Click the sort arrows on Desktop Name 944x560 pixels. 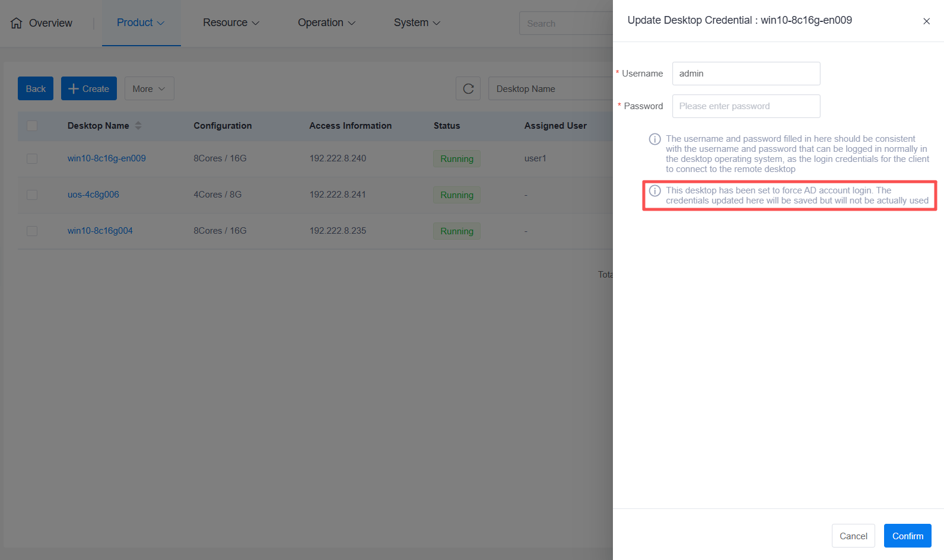[138, 126]
